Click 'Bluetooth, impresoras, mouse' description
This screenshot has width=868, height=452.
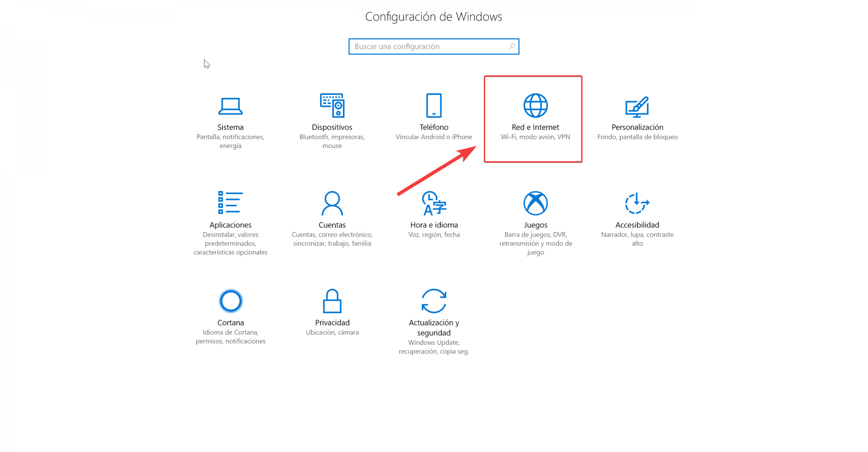pyautogui.click(x=332, y=141)
